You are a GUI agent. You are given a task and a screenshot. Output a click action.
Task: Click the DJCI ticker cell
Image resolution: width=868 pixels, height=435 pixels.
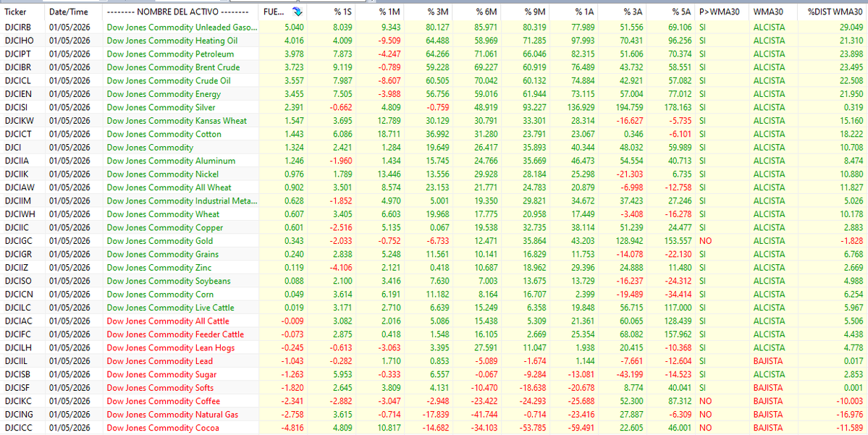coord(13,147)
